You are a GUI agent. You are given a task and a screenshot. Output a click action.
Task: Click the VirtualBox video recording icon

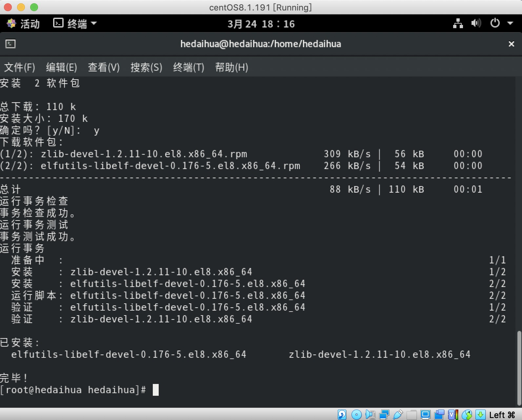[439, 414]
